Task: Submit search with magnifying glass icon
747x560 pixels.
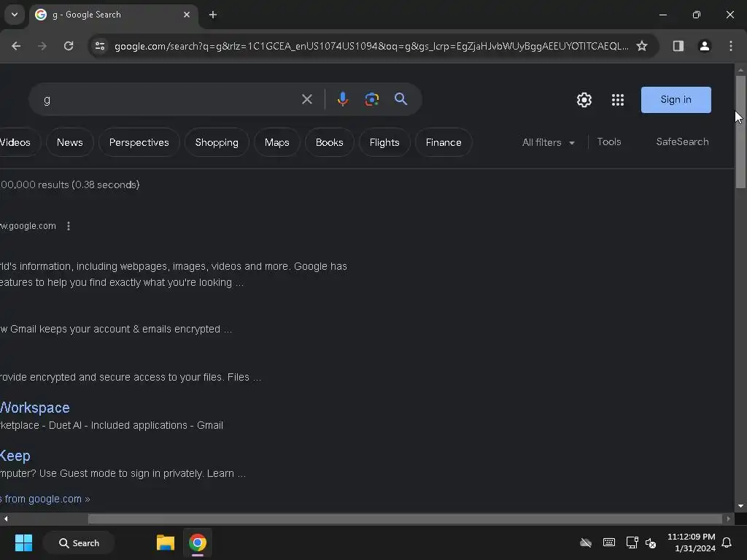Action: click(x=400, y=99)
